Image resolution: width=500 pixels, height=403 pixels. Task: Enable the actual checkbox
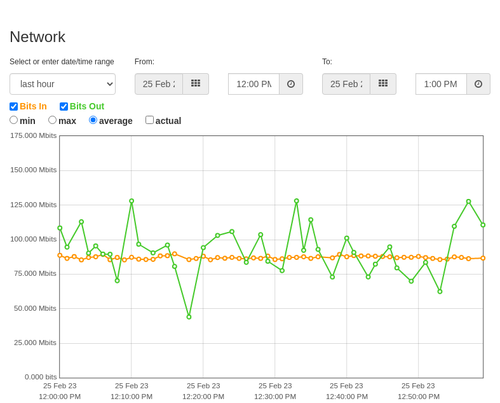pos(150,120)
